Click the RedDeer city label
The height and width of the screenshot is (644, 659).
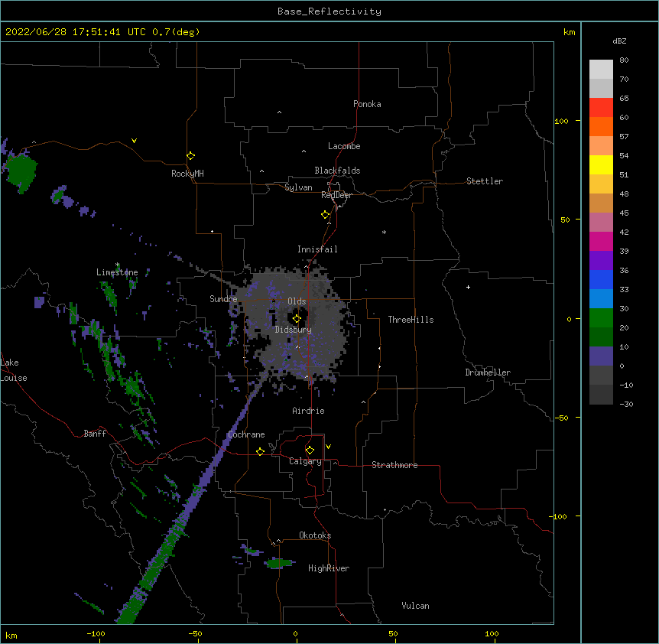[336, 195]
